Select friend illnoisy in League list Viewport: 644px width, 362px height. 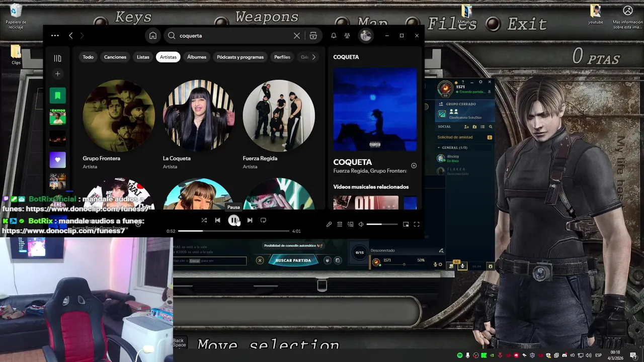464,158
